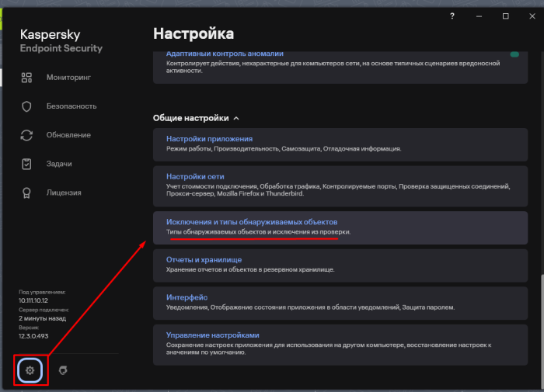Click the Мониторинг dashboard icon
This screenshot has height=392, width=544.
coord(26,78)
